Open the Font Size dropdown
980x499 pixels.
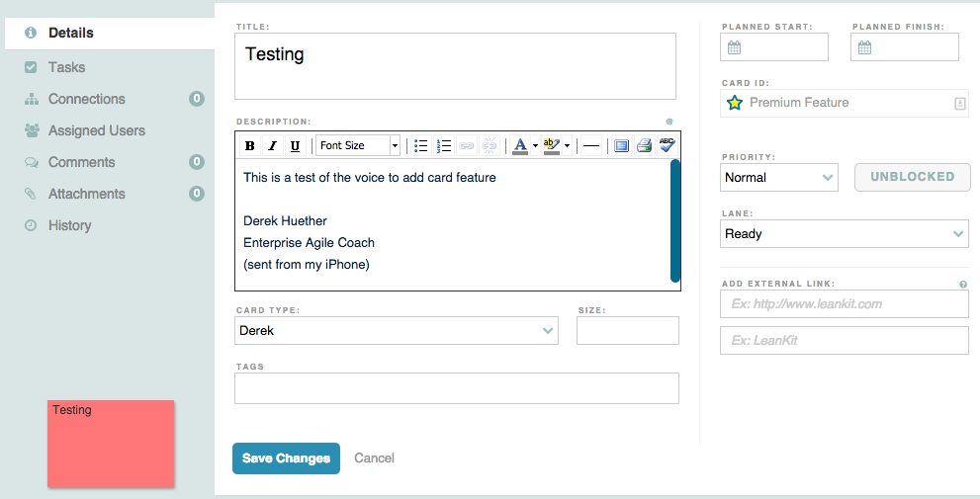click(358, 145)
